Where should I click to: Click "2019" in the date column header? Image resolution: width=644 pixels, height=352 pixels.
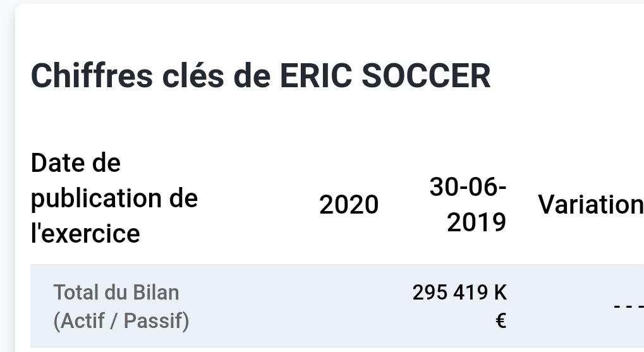[477, 222]
